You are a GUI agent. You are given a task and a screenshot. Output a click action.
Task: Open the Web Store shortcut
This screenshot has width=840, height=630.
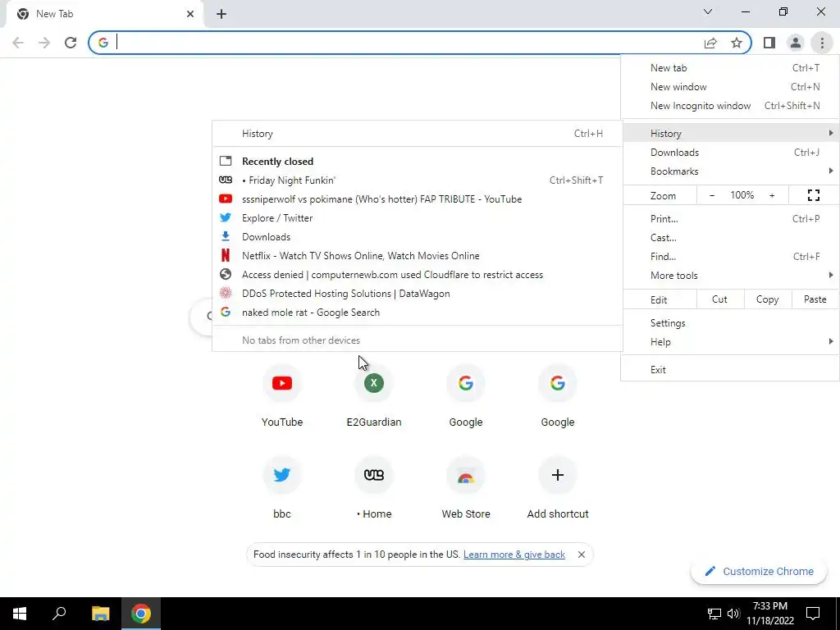point(466,487)
